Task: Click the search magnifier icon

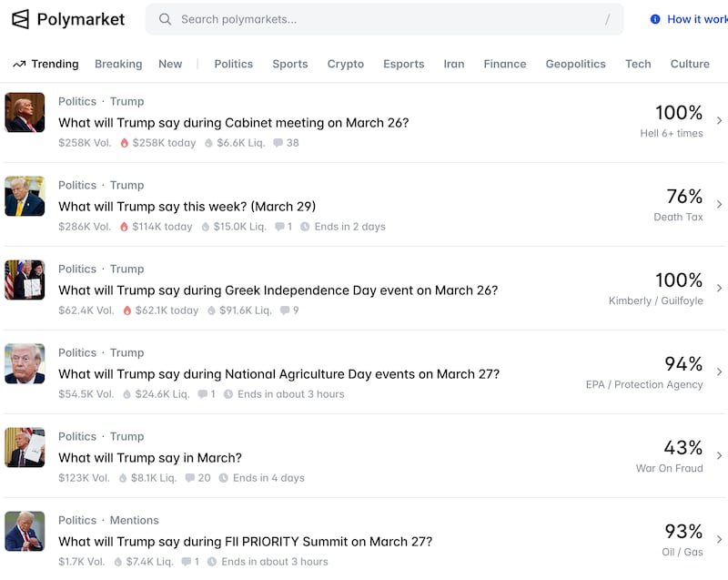Action: [165, 19]
